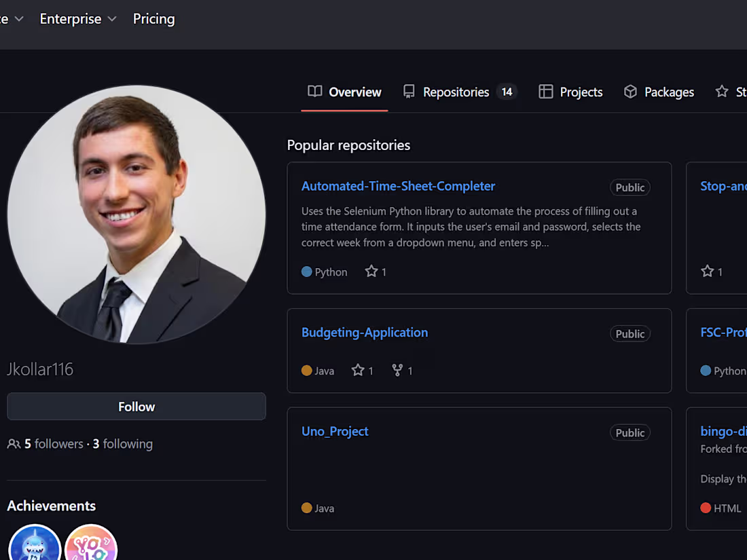The height and width of the screenshot is (560, 747).
Task: Click the star icon beside the cut-off 'St' tab
Action: click(722, 92)
